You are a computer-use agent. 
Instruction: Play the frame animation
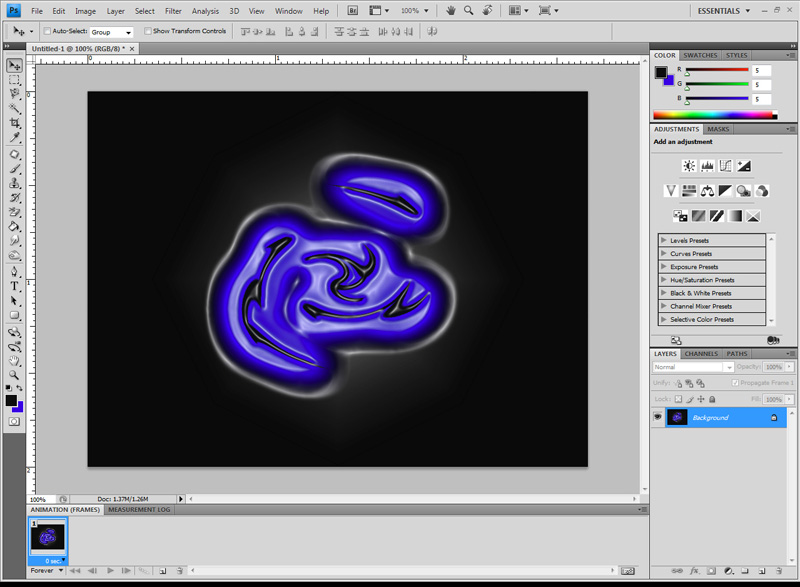pyautogui.click(x=110, y=570)
